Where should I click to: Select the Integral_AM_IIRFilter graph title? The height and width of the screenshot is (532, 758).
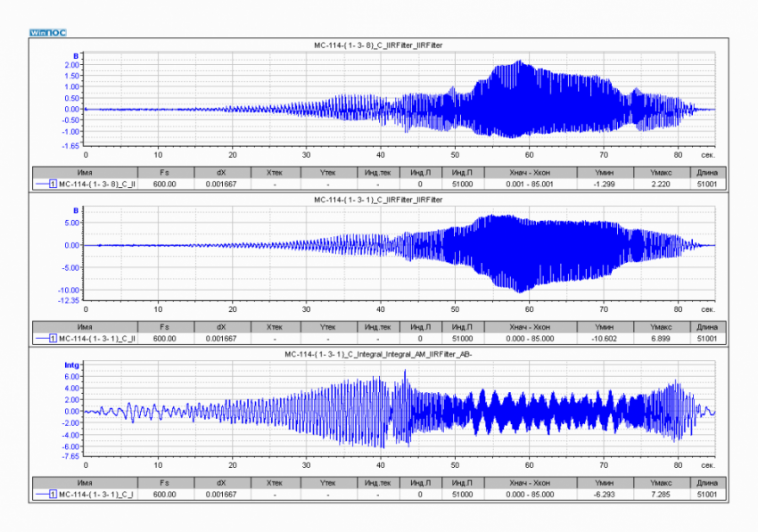379,355
